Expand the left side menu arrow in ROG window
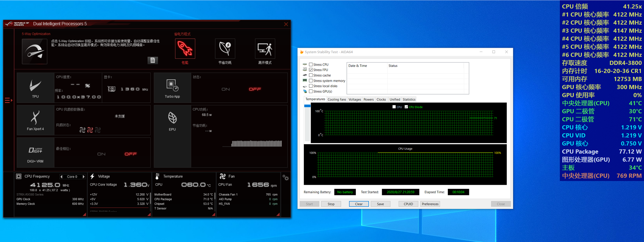The image size is (644, 242). tap(8, 100)
